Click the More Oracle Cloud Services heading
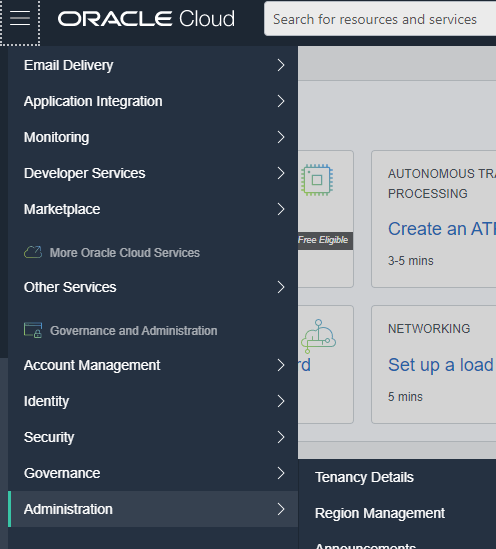This screenshot has height=549, width=496. pos(125,253)
